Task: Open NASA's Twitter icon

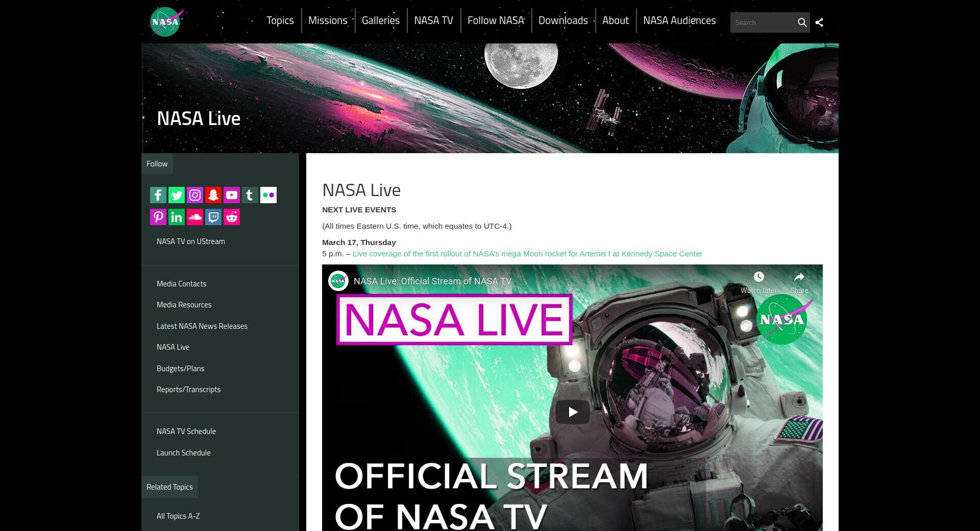Action: [x=177, y=195]
